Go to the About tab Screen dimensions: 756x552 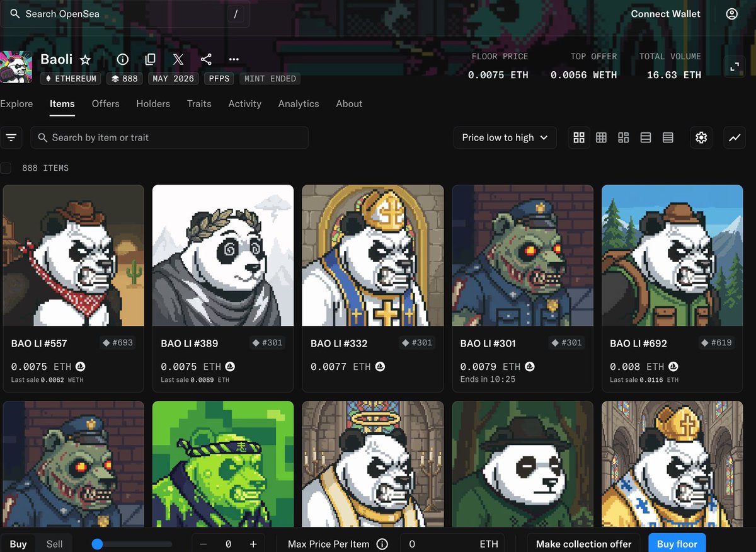(349, 103)
